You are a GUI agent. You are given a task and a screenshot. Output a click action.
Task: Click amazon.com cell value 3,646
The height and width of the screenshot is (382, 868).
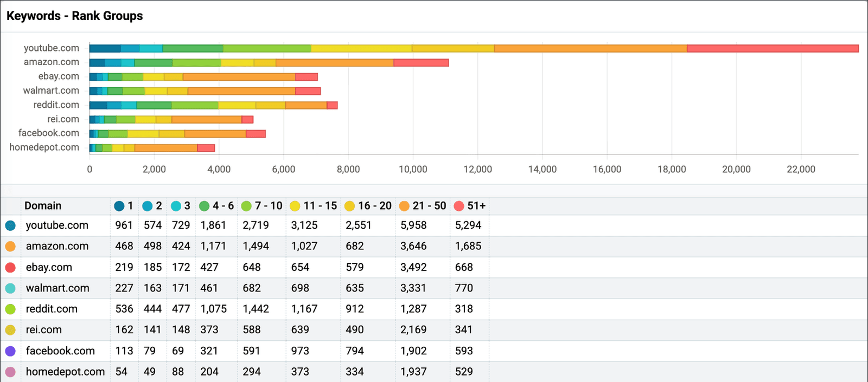[413, 246]
